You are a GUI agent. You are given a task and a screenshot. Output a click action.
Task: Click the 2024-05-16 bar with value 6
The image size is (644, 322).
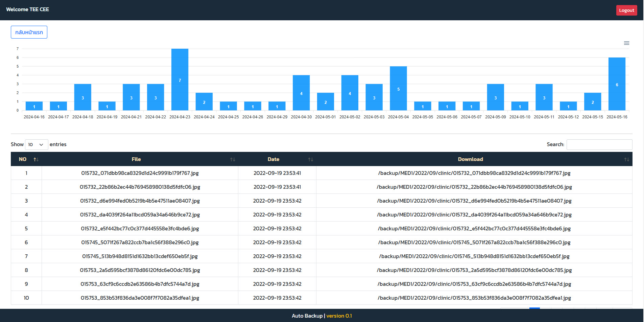[617, 84]
